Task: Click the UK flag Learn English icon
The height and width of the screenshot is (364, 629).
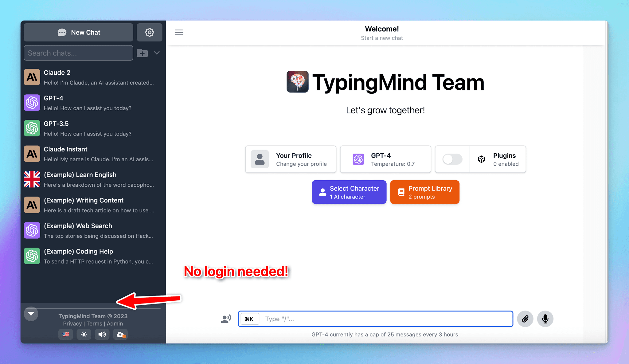Action: click(32, 179)
